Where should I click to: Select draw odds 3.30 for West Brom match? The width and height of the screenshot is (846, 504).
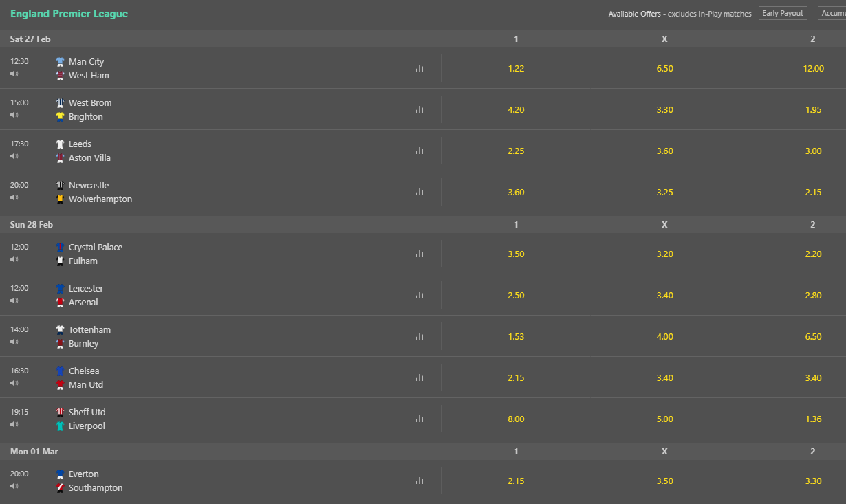point(664,109)
